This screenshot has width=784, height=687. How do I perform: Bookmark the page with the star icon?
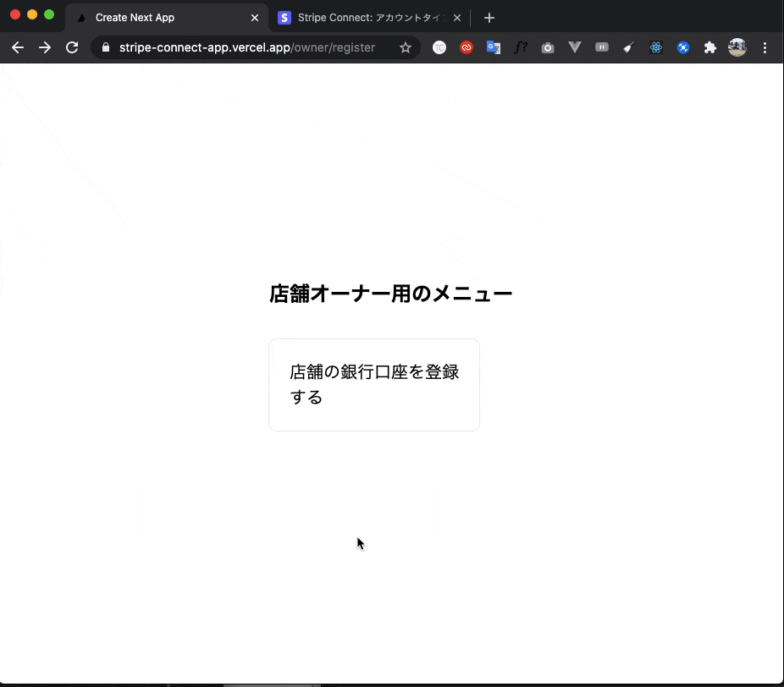tap(406, 47)
